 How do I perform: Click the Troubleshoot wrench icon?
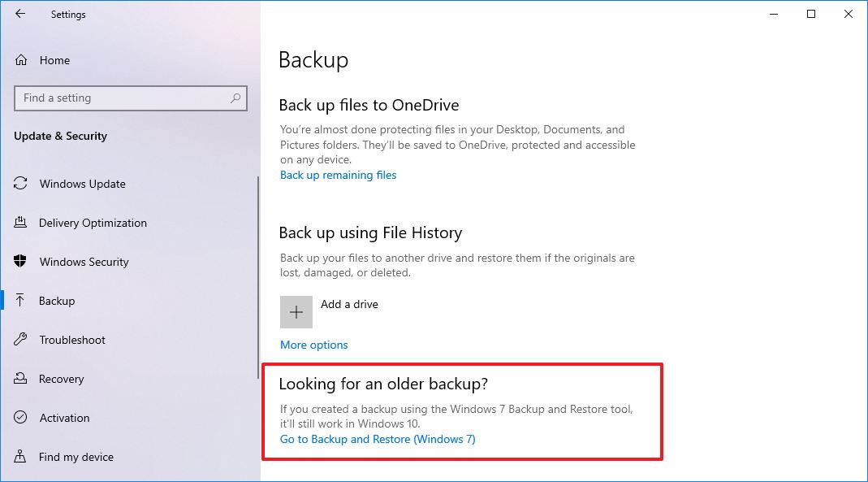(21, 340)
